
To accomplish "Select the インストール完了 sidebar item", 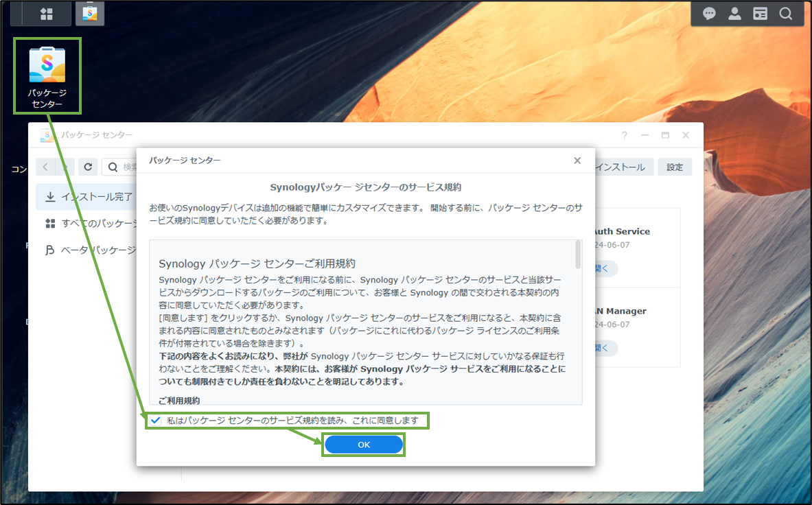I will (x=86, y=197).
